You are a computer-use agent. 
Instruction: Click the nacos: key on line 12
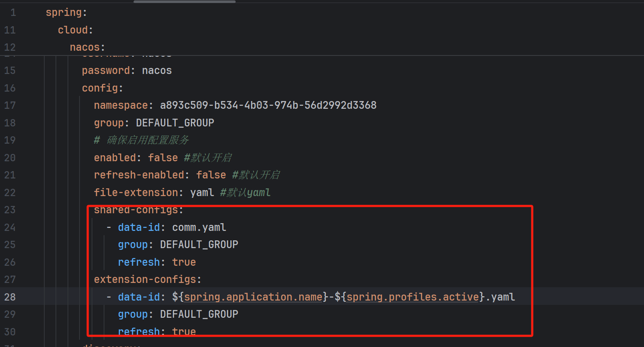(x=86, y=47)
